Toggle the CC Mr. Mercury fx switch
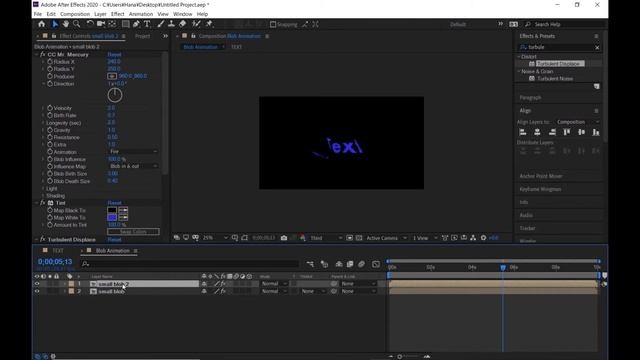 click(43, 54)
